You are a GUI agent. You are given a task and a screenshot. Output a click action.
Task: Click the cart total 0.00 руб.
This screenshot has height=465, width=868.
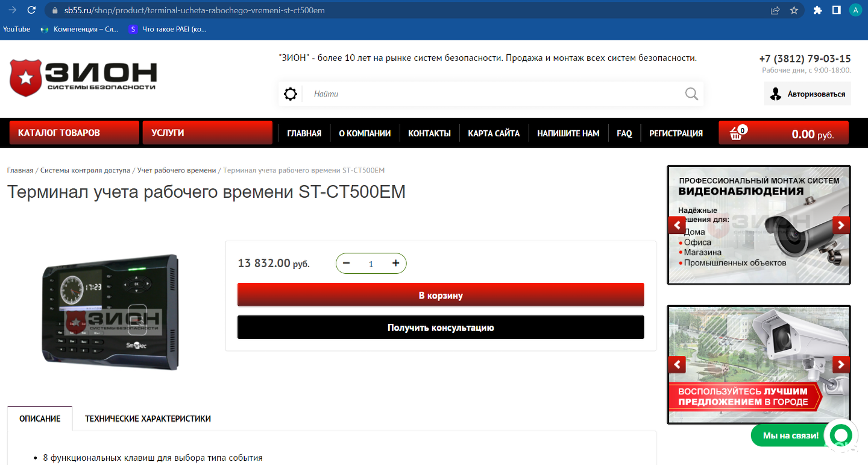[x=813, y=134]
